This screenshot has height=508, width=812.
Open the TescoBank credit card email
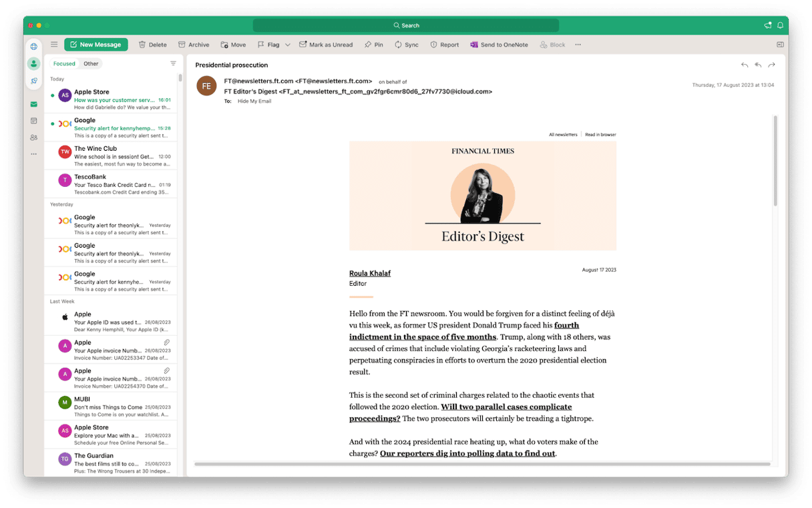(111, 184)
